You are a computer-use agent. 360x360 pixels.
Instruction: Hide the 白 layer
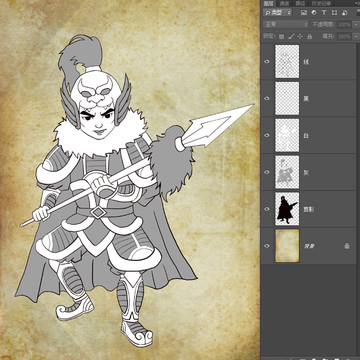tap(267, 135)
